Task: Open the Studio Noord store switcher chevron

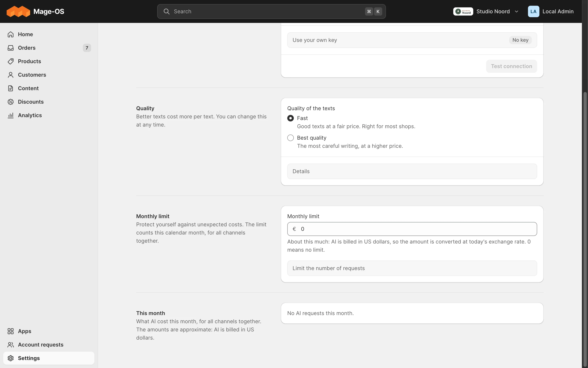Action: (x=516, y=11)
